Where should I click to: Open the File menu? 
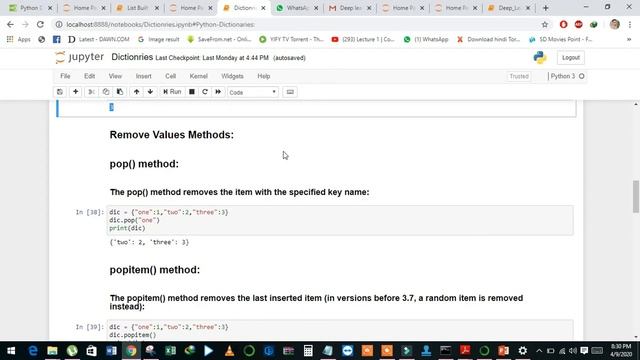(x=65, y=76)
